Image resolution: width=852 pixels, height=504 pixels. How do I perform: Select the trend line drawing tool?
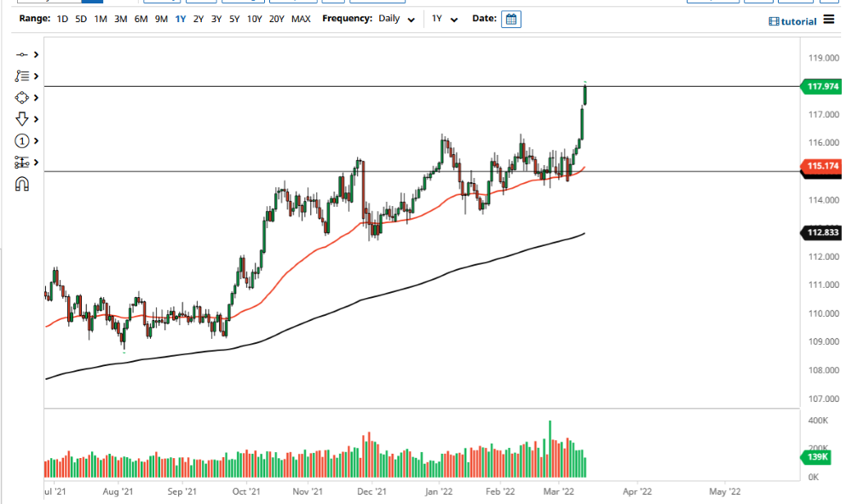coord(22,54)
